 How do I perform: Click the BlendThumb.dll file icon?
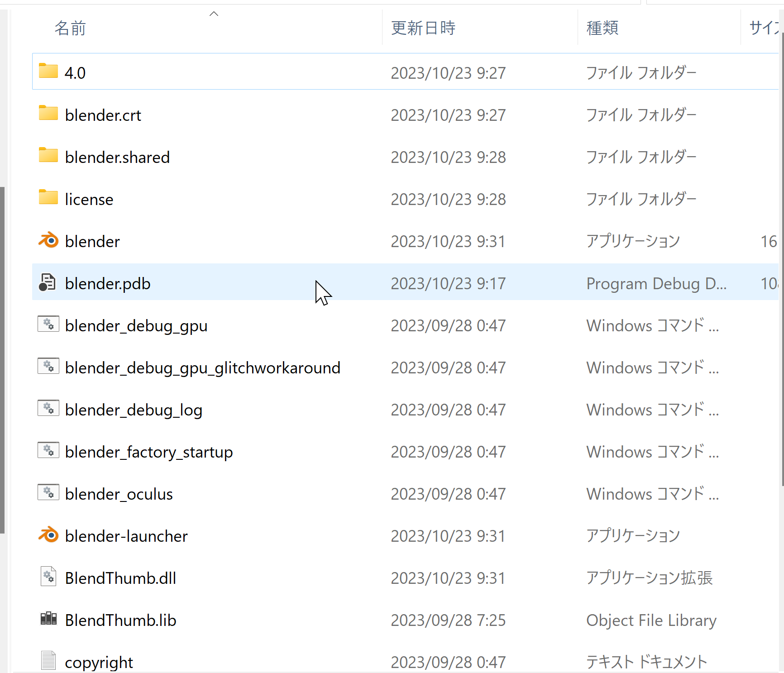pyautogui.click(x=48, y=577)
